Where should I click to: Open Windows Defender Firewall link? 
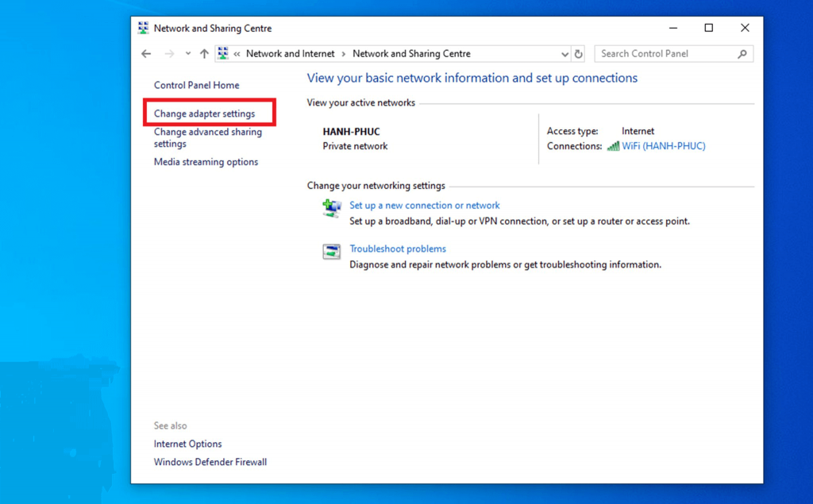(210, 462)
